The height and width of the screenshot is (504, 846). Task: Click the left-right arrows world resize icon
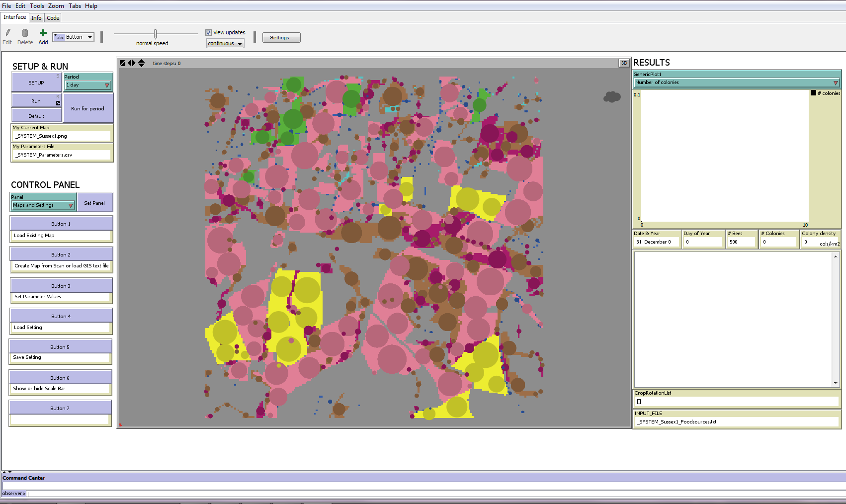click(132, 63)
